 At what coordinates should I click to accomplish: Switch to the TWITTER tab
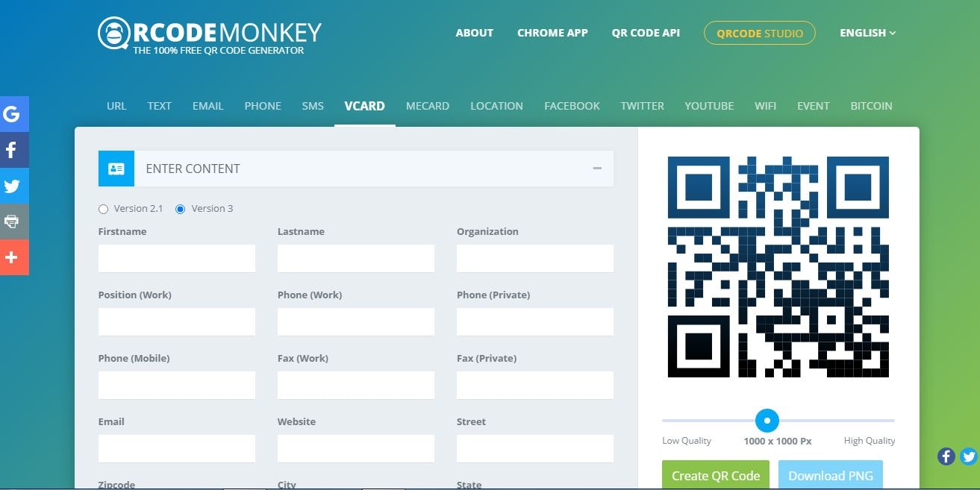[642, 106]
